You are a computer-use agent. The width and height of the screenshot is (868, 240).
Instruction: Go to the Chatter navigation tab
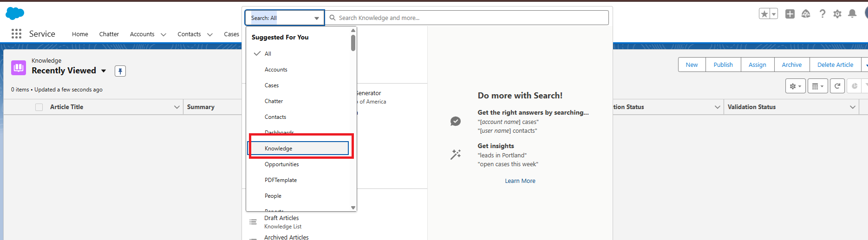pyautogui.click(x=109, y=34)
